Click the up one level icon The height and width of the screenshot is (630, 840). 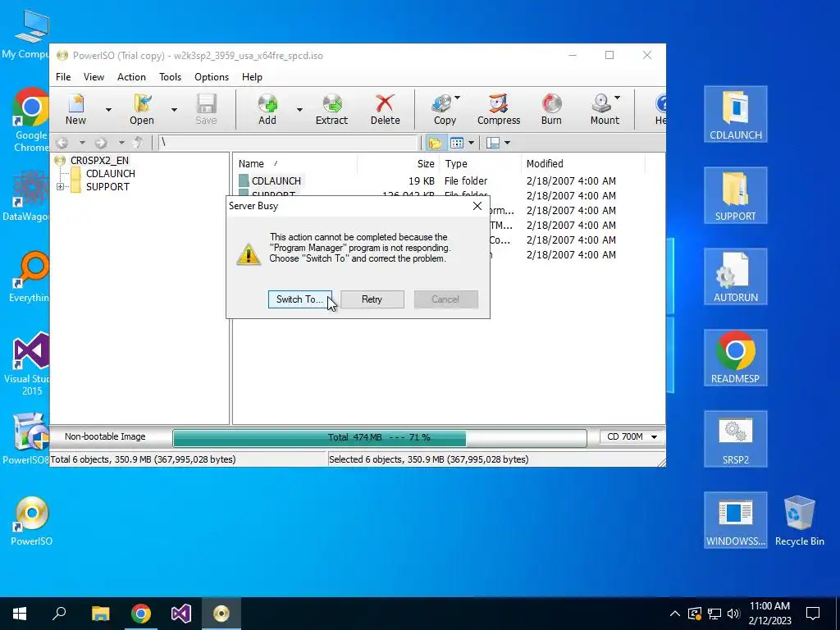pyautogui.click(x=138, y=143)
